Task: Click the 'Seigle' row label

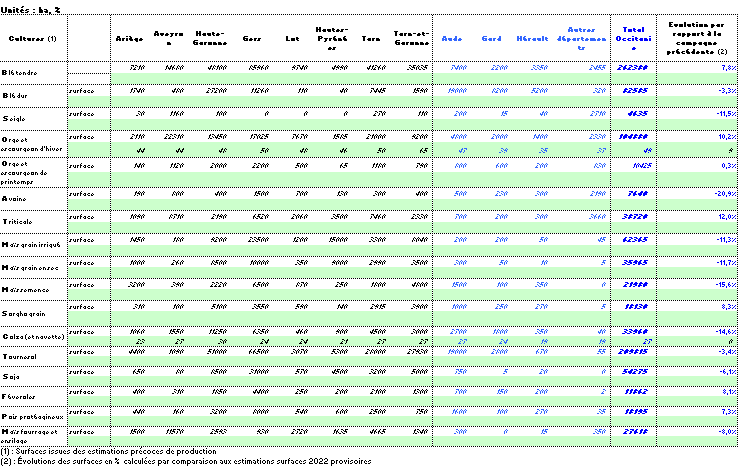Action: pyautogui.click(x=14, y=119)
